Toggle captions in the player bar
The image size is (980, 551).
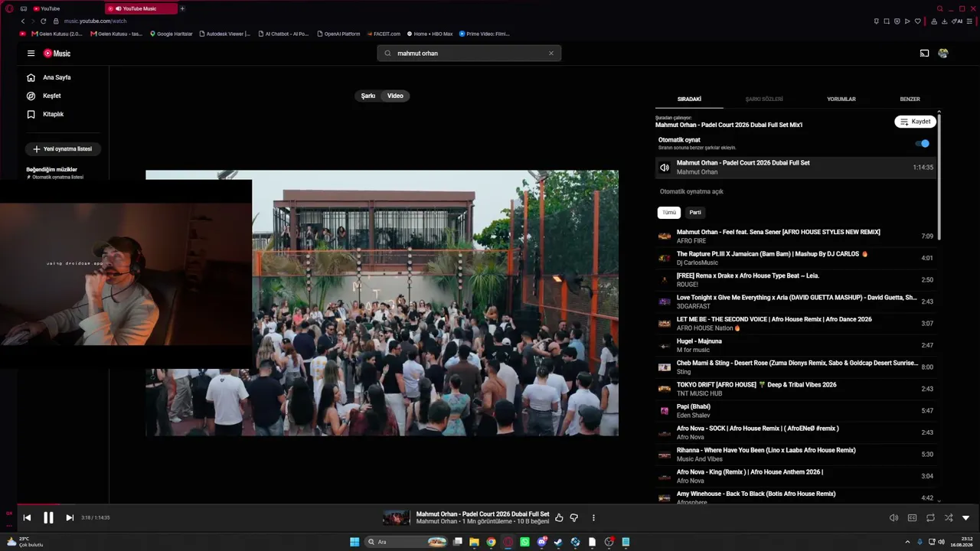912,518
